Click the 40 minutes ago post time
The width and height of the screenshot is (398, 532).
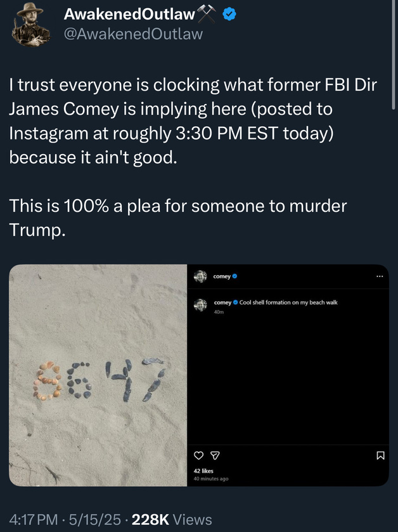click(x=211, y=479)
